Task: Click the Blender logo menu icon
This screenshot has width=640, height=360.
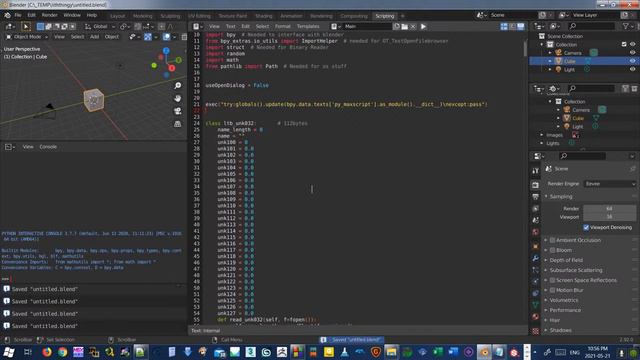Action: coord(7,16)
